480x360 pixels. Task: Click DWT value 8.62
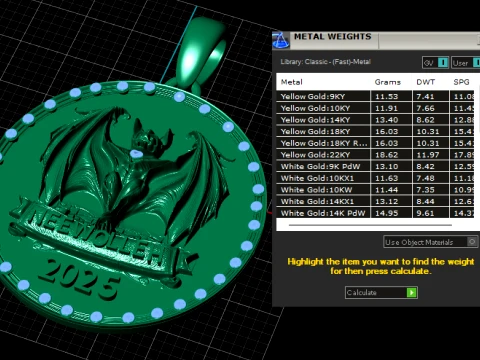(425, 120)
